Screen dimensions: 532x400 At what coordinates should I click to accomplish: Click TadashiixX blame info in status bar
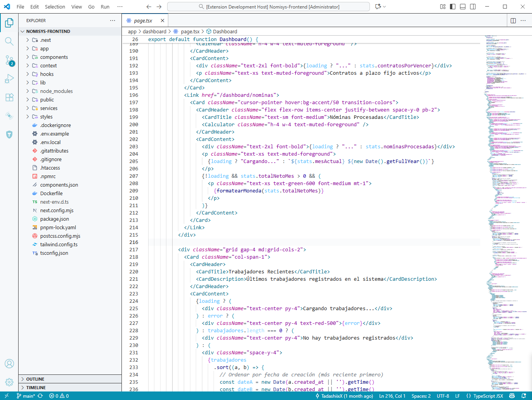tap(344, 396)
